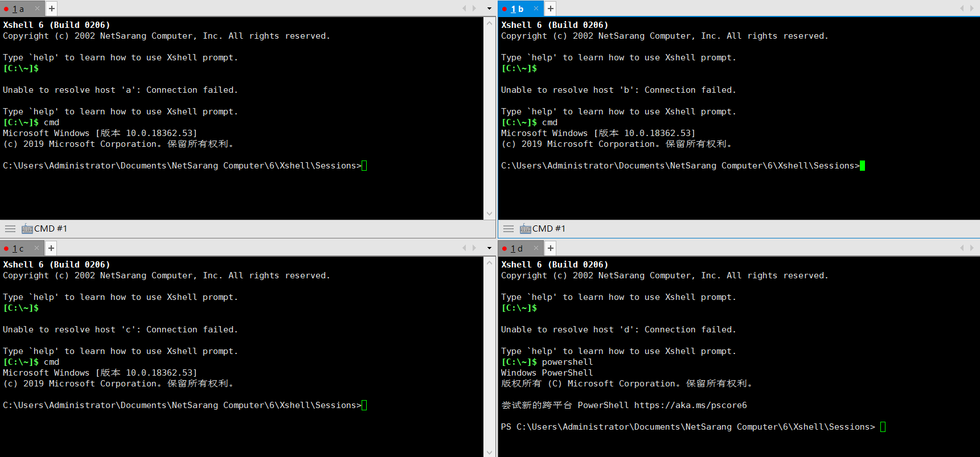Click CMD #1 keyboard icon in '1 a' pane
Image resolution: width=980 pixels, height=457 pixels.
point(27,229)
